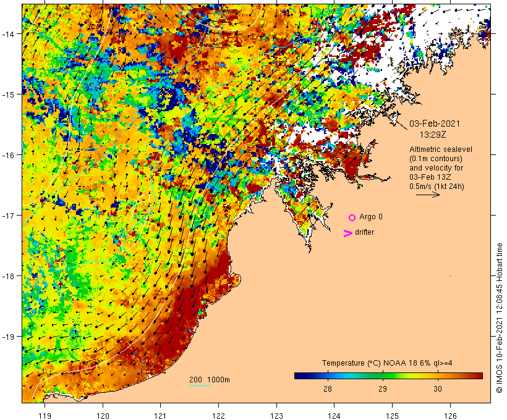Click the longitude label 124
The width and height of the screenshot is (507, 420).
[334, 416]
